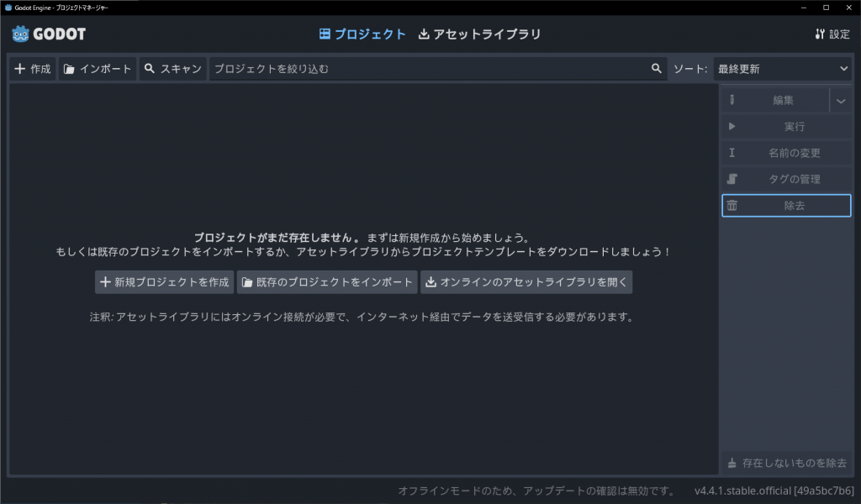Click the 除去 remove button with trash icon
This screenshot has width=861, height=504.
(x=785, y=206)
